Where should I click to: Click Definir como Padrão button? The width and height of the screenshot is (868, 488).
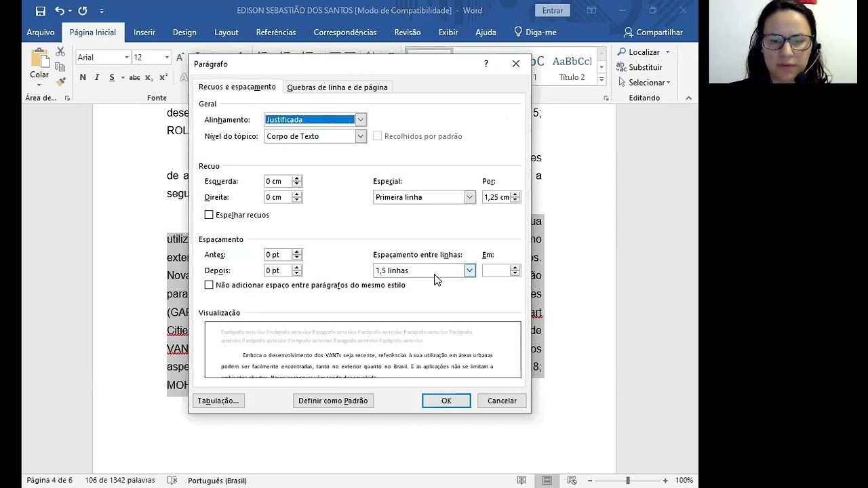pyautogui.click(x=333, y=401)
